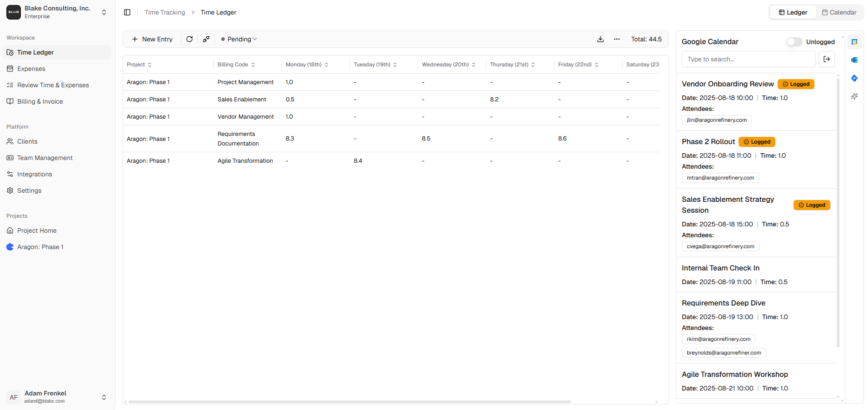868x410 pixels.
Task: Select the Google Calendar integration icon
Action: click(854, 42)
